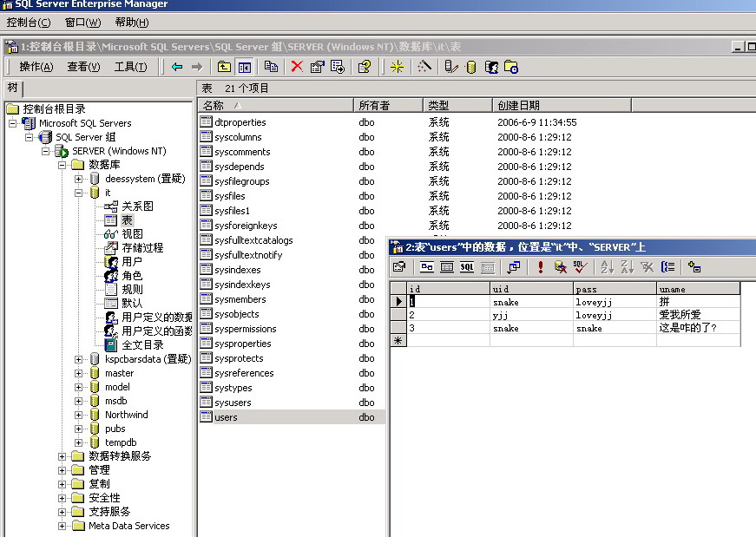Open the 操作(A) menu
756x537 pixels.
[x=36, y=67]
